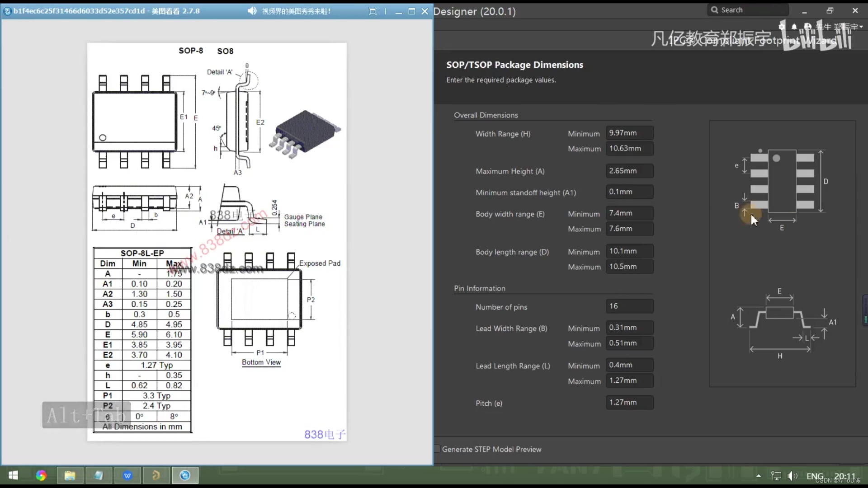Screen dimensions: 868x488
Task: Expand the user account dropdown arrow
Action: (861, 27)
